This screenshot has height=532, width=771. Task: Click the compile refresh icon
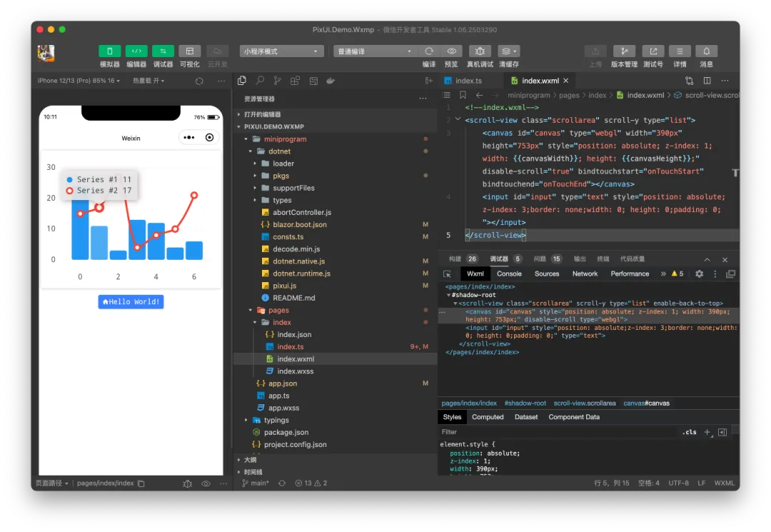[429, 51]
